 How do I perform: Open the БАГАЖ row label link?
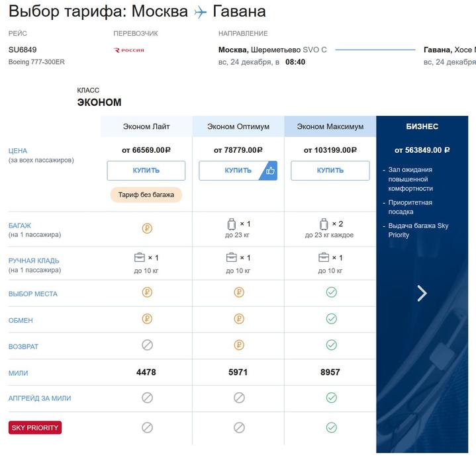20,226
